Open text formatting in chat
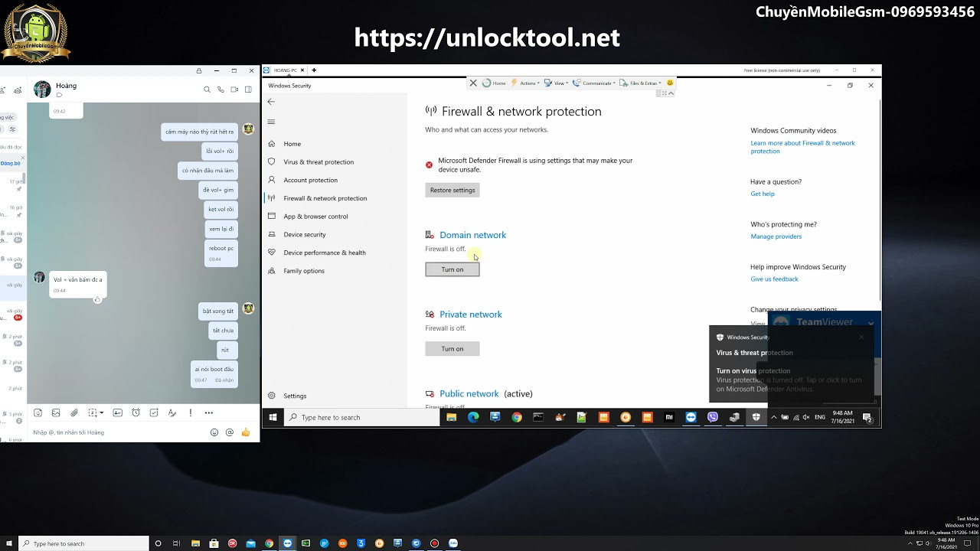Viewport: 980px width, 551px height. (x=172, y=412)
